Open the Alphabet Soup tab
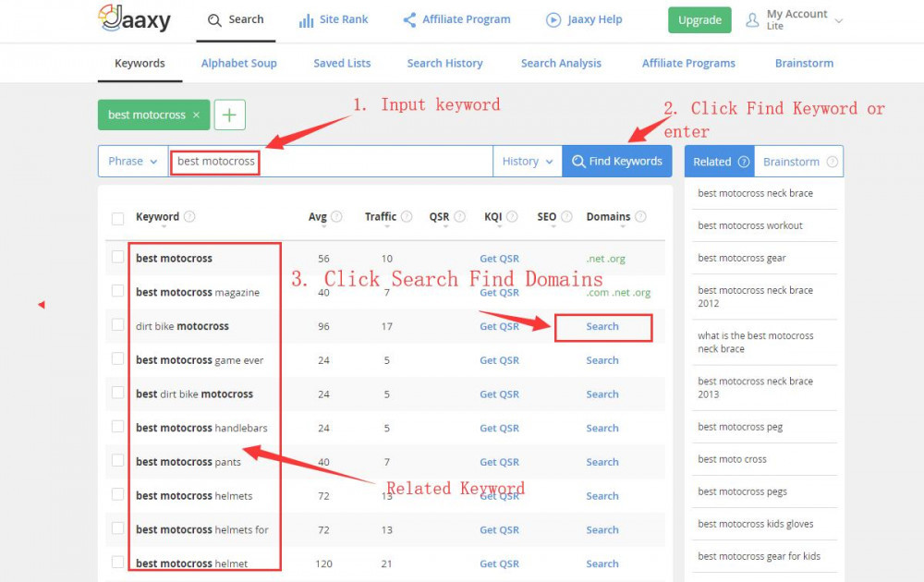924x582 pixels. (x=238, y=63)
